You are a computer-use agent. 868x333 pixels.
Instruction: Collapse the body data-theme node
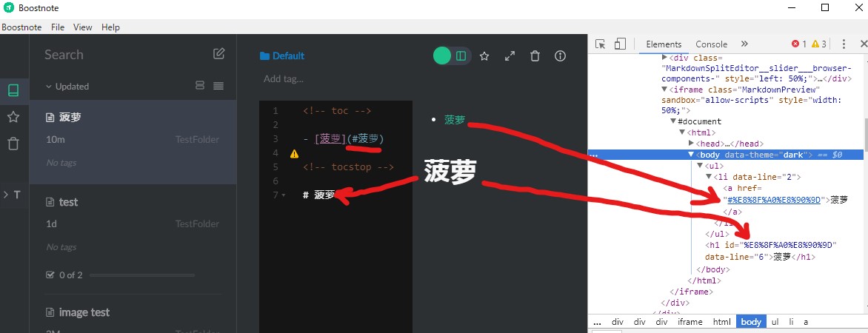pos(691,155)
